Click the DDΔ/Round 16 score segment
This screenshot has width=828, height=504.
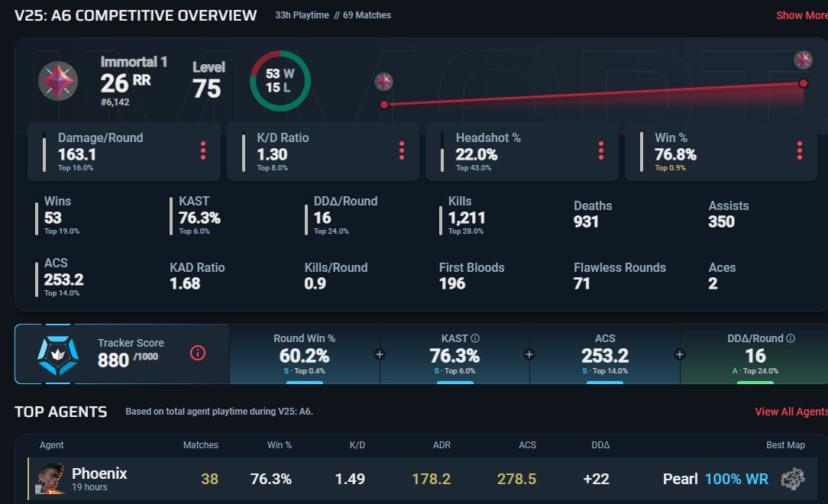pos(755,354)
